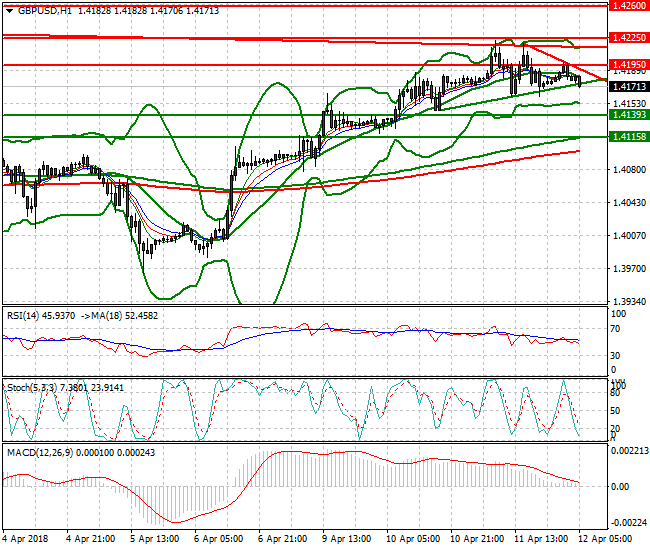Open the chart menu triangle beside GBPUSD,H1
The height and width of the screenshot is (550, 650).
click(x=10, y=11)
